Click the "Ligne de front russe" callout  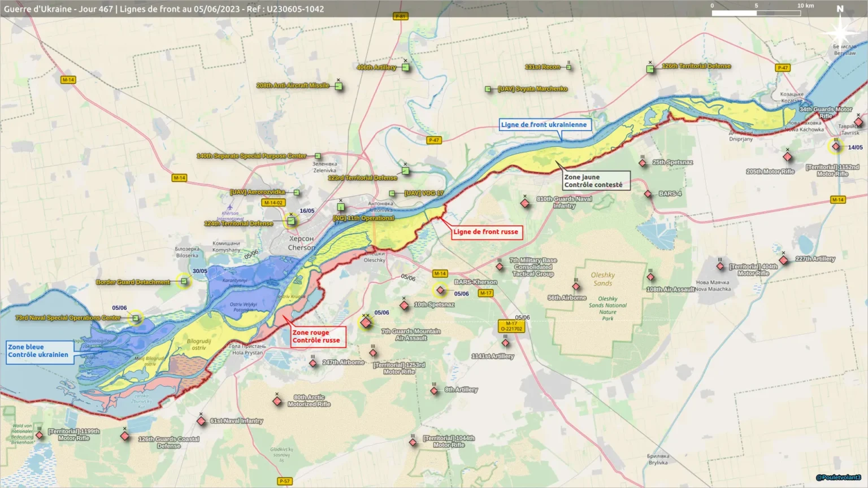(x=485, y=232)
